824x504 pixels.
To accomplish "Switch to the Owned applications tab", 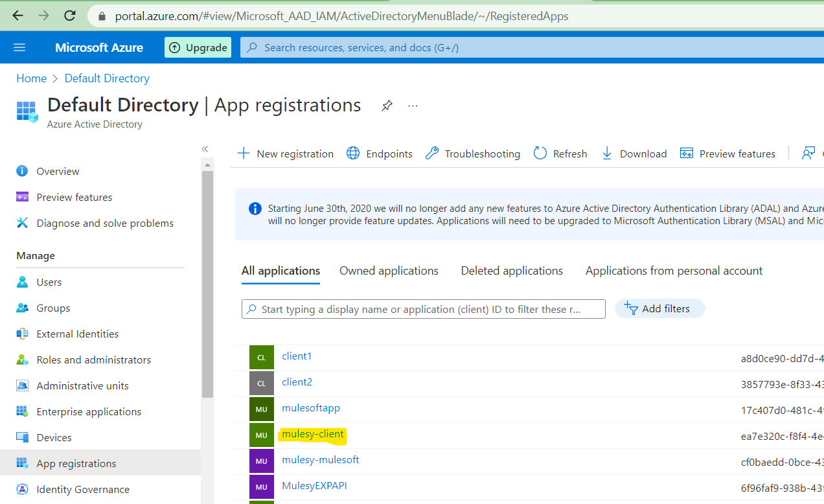I will (x=389, y=271).
